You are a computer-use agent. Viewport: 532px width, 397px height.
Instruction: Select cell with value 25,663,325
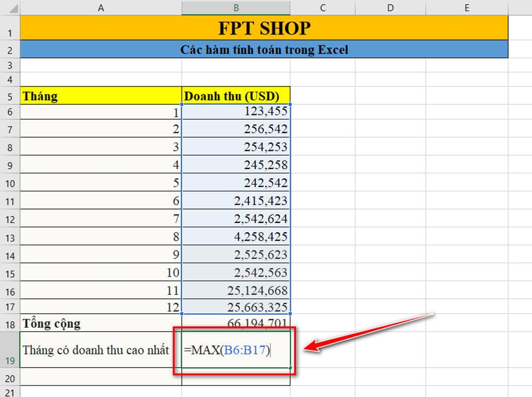coord(236,306)
